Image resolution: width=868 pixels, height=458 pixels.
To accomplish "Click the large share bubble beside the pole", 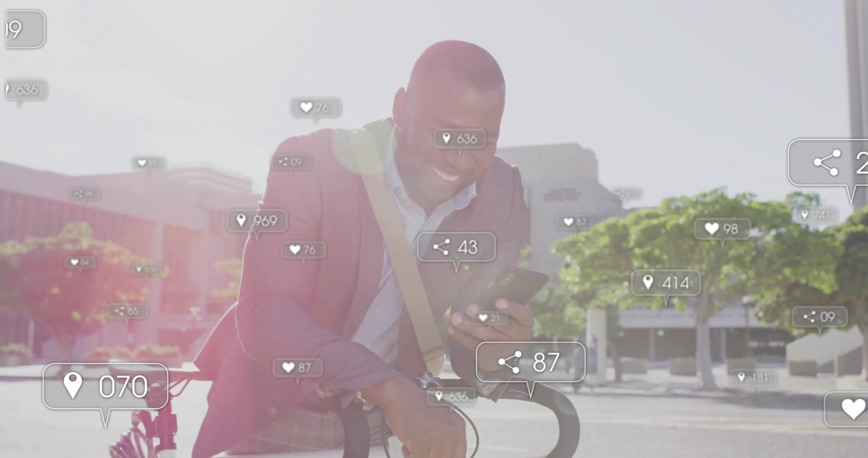I will (x=828, y=163).
